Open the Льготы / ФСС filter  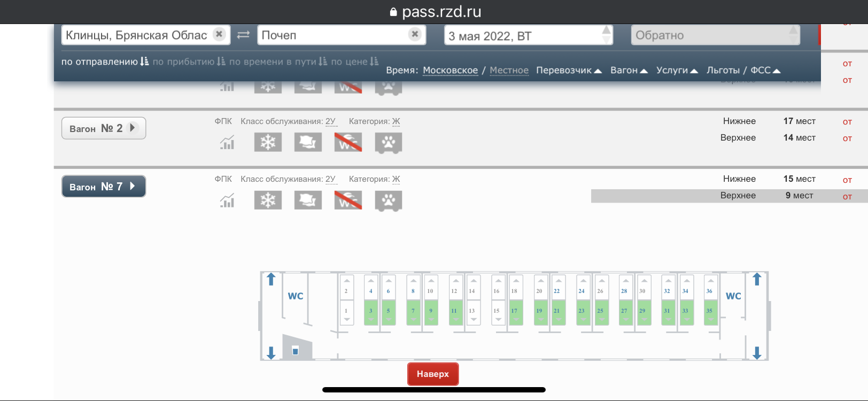[x=743, y=71]
